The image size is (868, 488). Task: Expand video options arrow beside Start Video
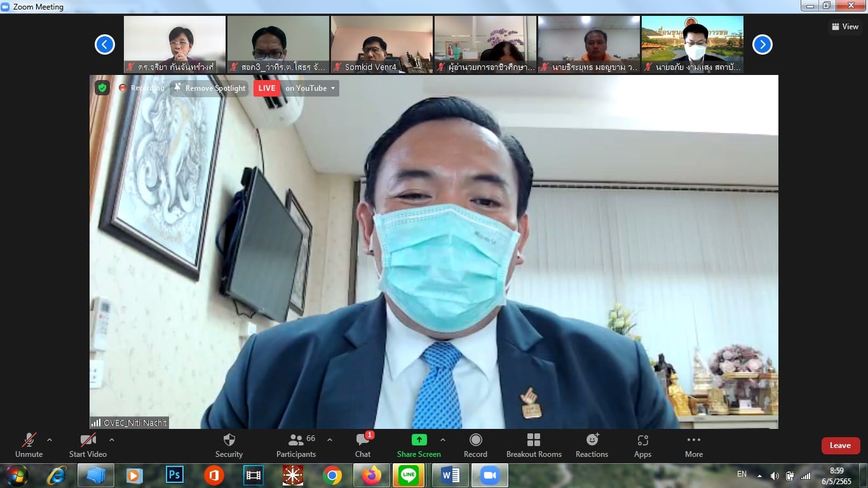click(112, 440)
